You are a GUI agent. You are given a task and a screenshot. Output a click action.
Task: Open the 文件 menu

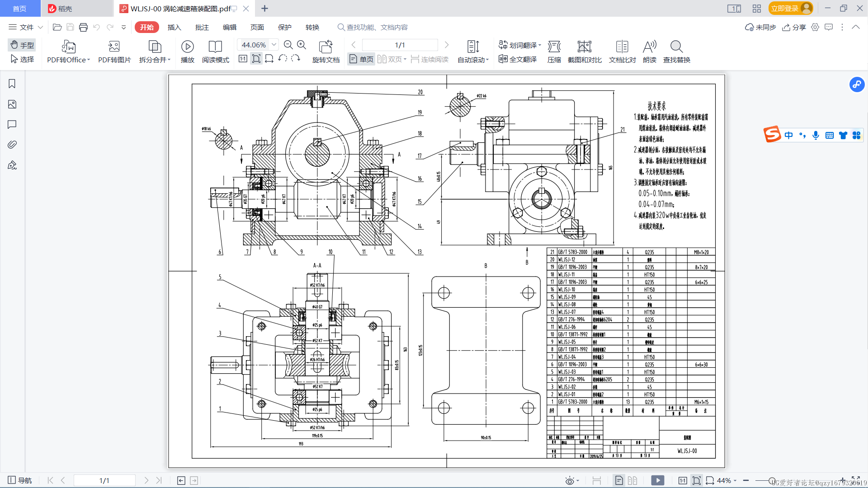click(x=21, y=27)
